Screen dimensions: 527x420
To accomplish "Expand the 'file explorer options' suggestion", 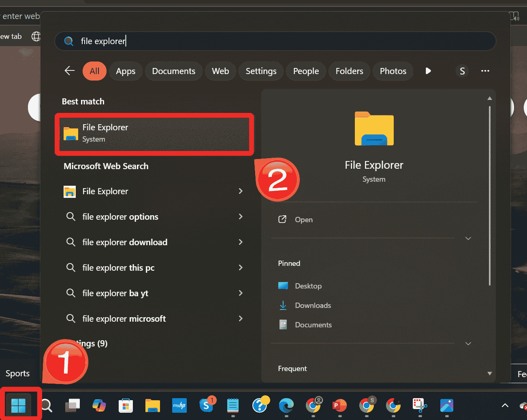I will [x=241, y=216].
